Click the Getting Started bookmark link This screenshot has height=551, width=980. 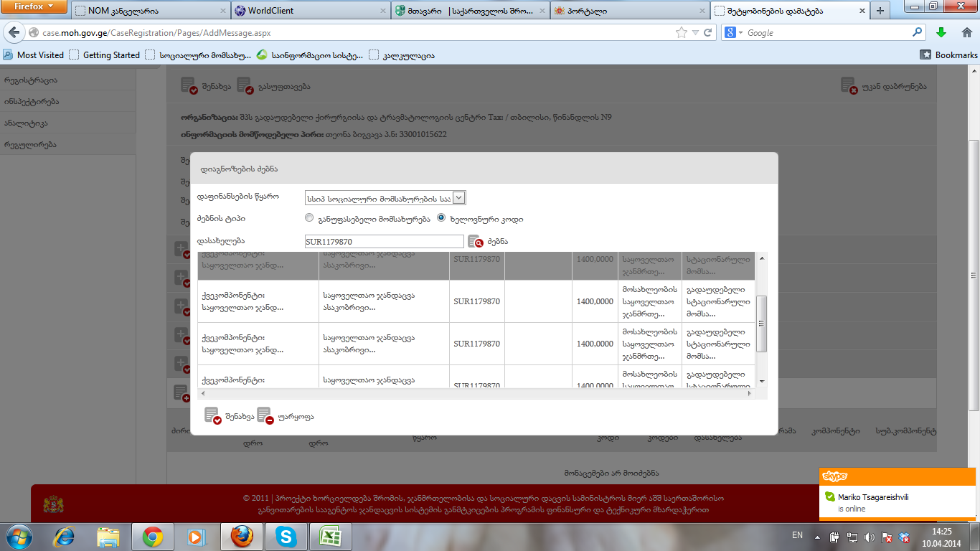tap(105, 55)
